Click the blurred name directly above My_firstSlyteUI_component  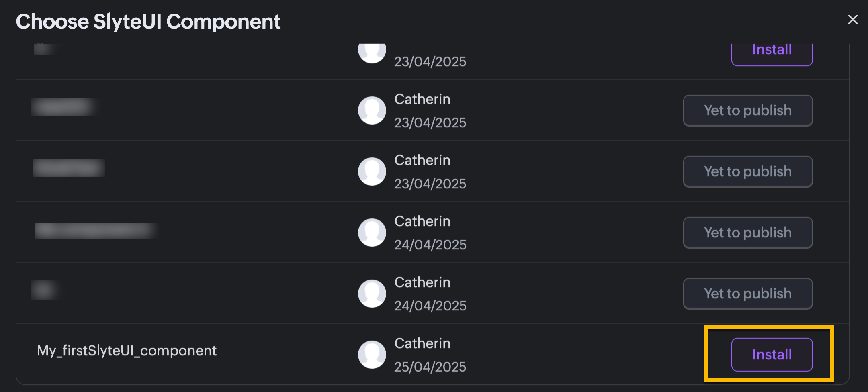[45, 290]
